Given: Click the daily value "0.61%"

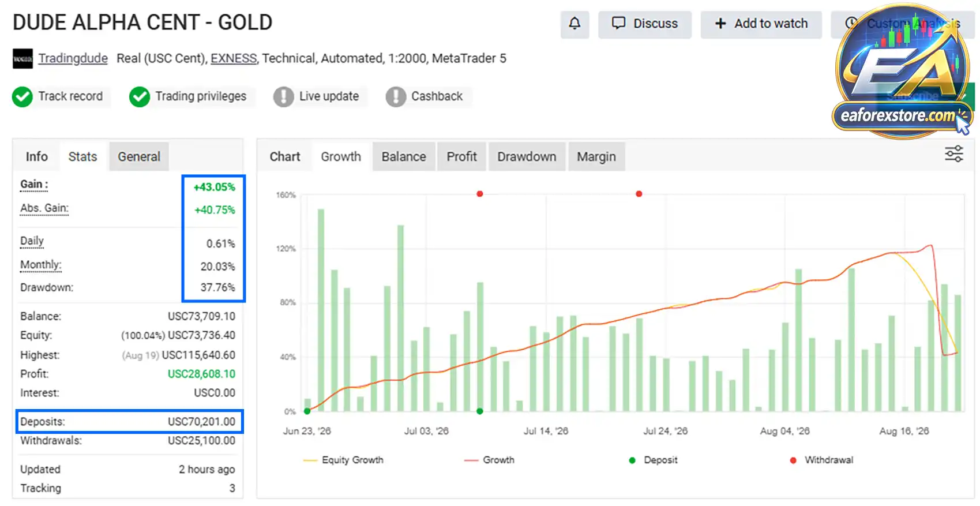Looking at the screenshot, I should pyautogui.click(x=221, y=243).
